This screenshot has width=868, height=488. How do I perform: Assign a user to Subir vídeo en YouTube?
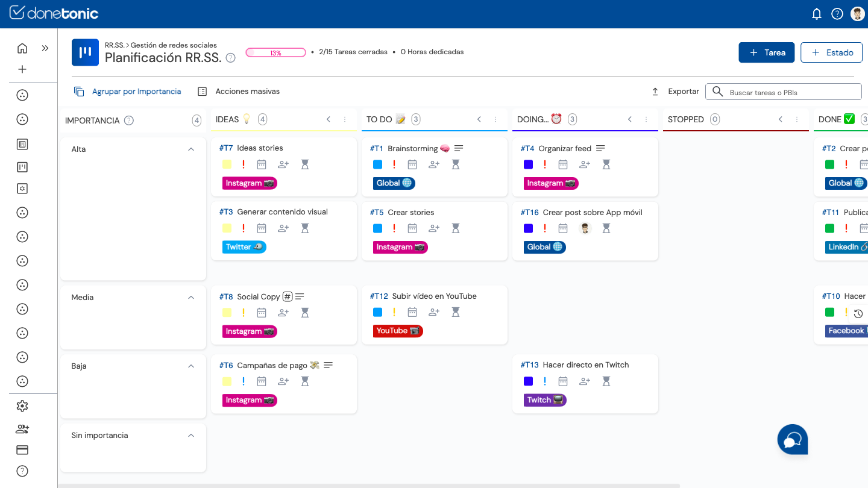(x=434, y=312)
